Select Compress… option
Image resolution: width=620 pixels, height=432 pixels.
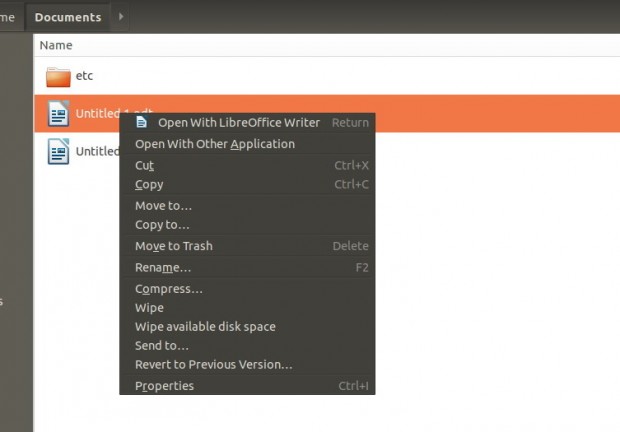[168, 289]
